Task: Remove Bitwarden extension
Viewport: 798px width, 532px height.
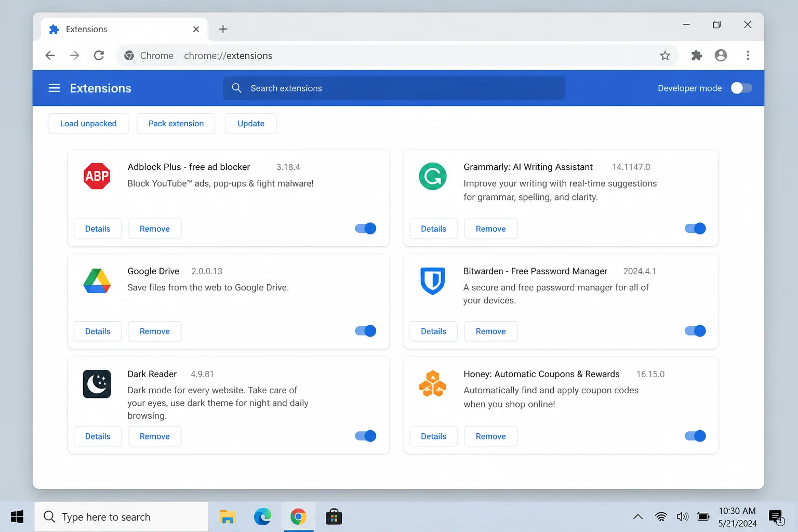Action: [490, 331]
